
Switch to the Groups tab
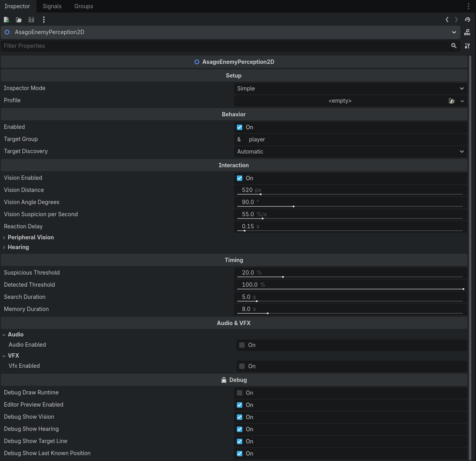[x=84, y=6]
